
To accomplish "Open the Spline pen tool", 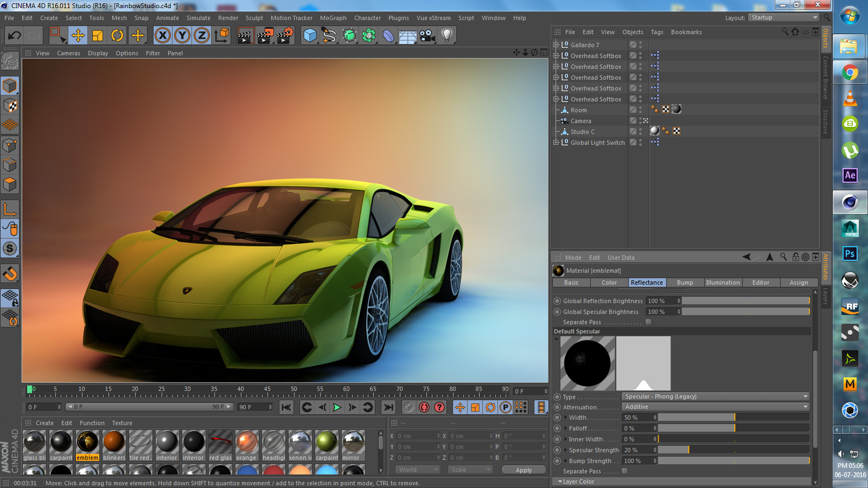I will pyautogui.click(x=329, y=35).
